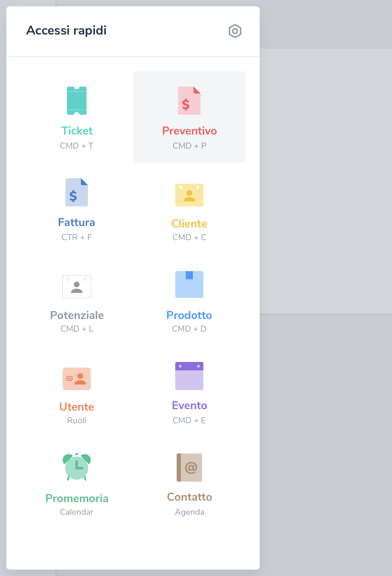Screen dimensions: 392x576
Task: Click the gray Potenziale lead icon
Action: [77, 287]
